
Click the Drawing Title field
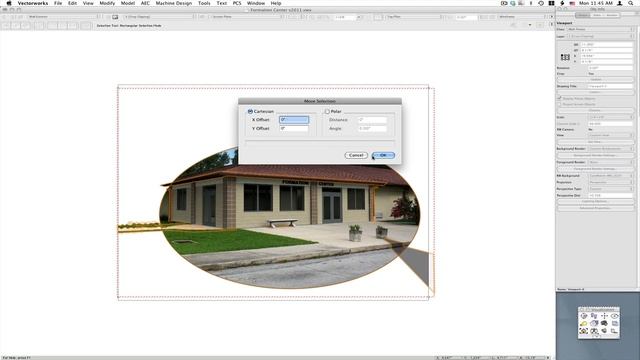610,86
